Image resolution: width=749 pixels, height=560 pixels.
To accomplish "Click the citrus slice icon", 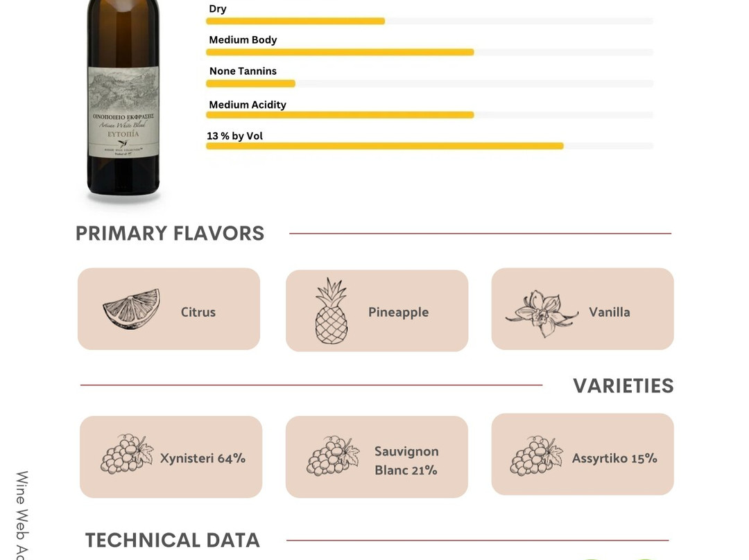I will click(131, 309).
